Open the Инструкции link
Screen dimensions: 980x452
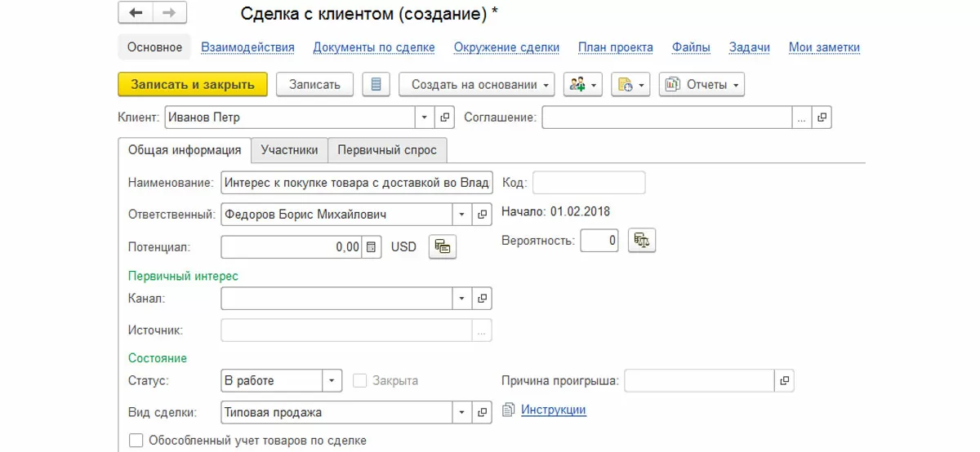coord(553,410)
